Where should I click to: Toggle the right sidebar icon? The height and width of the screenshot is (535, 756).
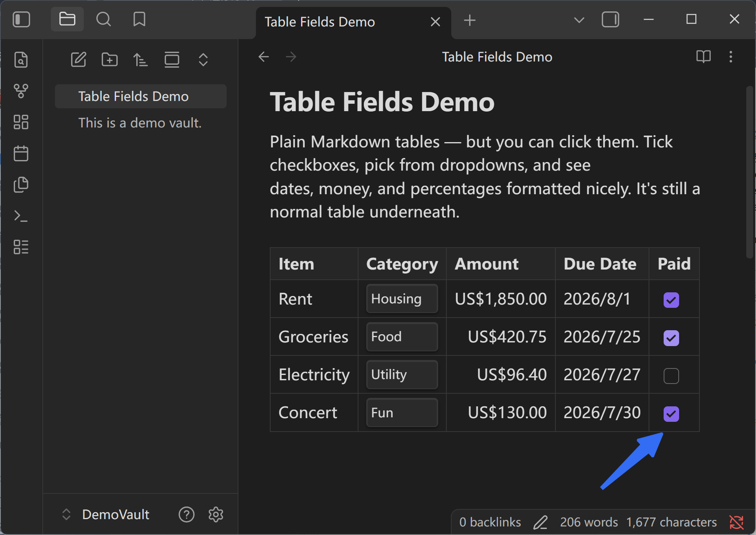(610, 19)
